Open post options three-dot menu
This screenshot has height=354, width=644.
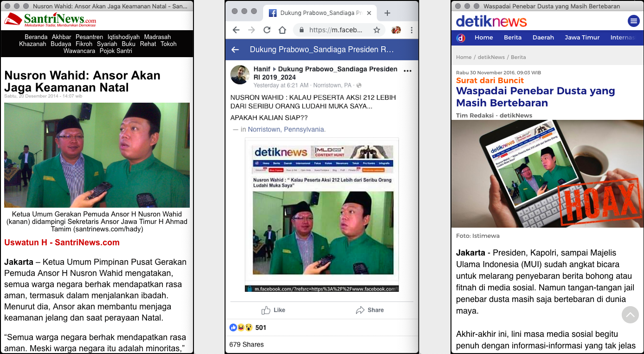click(x=407, y=71)
